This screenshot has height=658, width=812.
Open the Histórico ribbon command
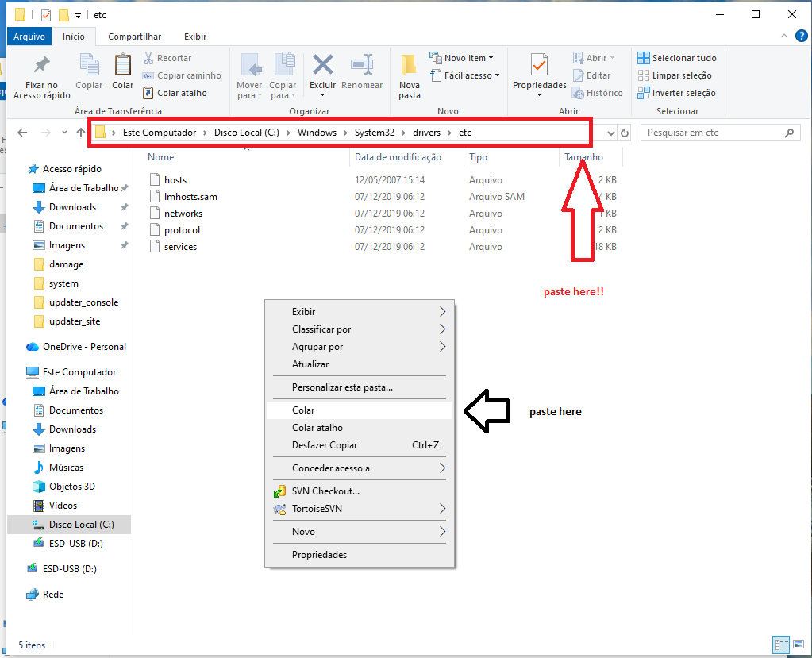[598, 93]
